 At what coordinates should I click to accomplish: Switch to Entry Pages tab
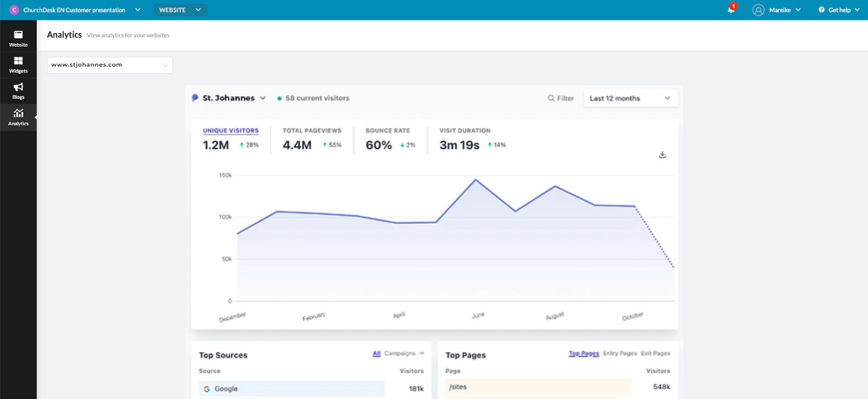(x=620, y=353)
